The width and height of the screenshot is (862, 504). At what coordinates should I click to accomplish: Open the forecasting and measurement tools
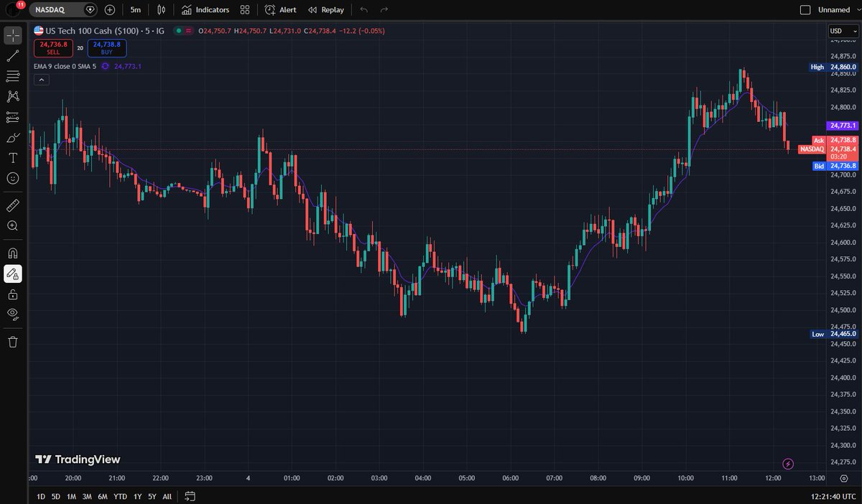tap(13, 117)
